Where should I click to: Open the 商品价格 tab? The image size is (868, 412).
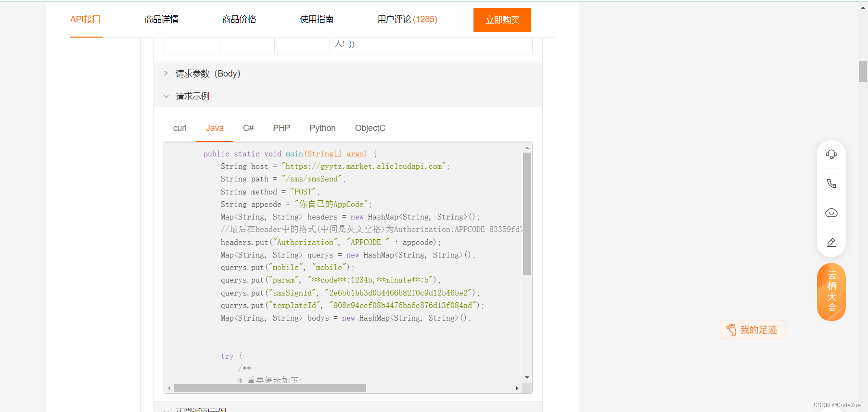pos(239,19)
